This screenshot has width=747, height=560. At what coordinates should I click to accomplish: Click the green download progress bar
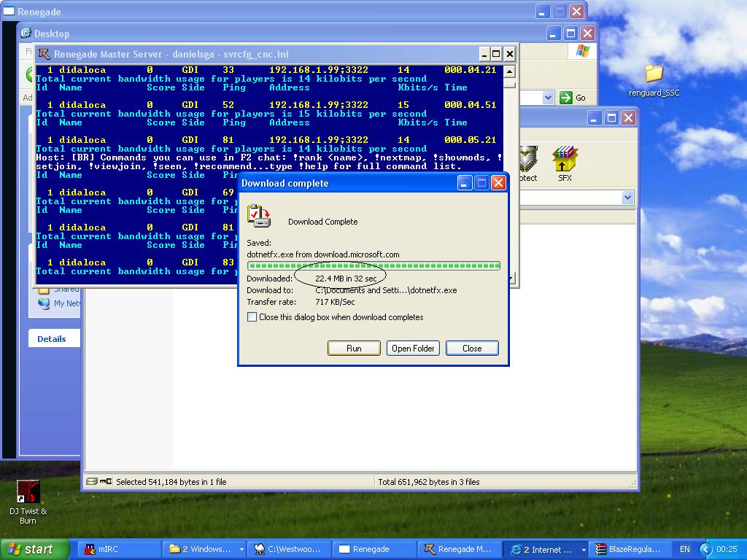point(373,266)
